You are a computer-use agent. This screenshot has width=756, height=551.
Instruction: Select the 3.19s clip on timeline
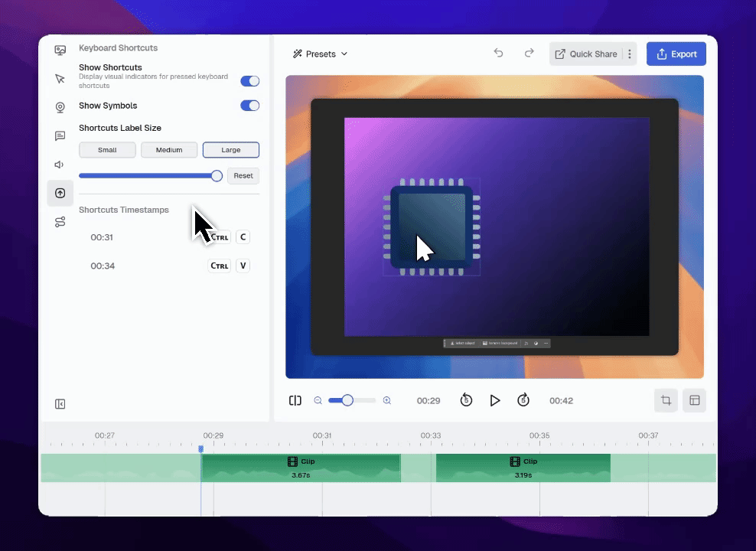point(523,468)
